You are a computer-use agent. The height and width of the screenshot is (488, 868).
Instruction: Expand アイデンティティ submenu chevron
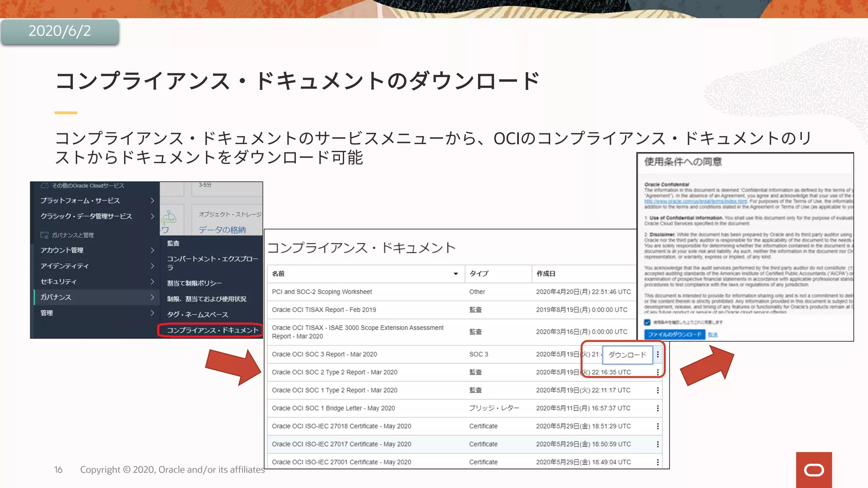(x=152, y=266)
